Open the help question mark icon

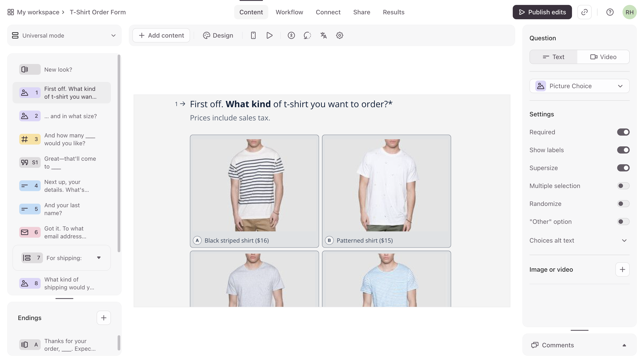[610, 12]
